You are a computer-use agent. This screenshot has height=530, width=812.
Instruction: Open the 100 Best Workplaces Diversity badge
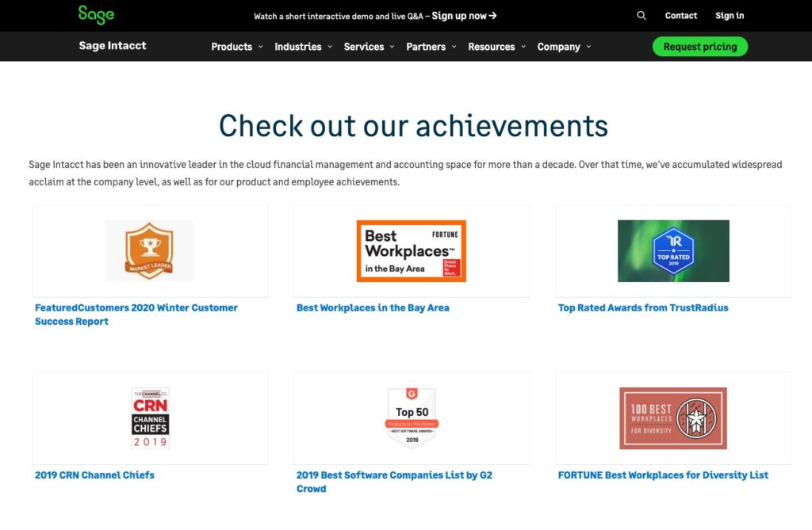tap(673, 418)
